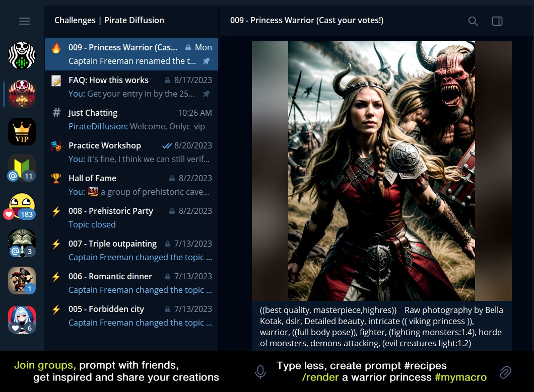Click the pin icon on topic 009

[x=206, y=61]
